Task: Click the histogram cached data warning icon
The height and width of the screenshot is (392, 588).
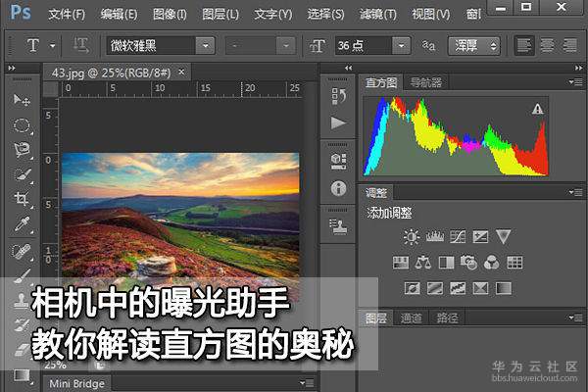Action: 537,109
